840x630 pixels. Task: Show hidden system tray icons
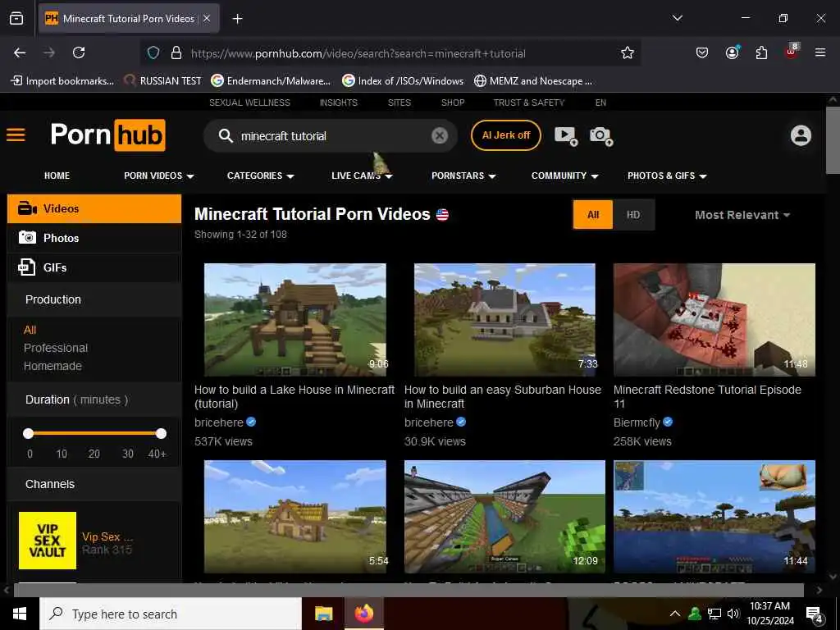coord(675,614)
